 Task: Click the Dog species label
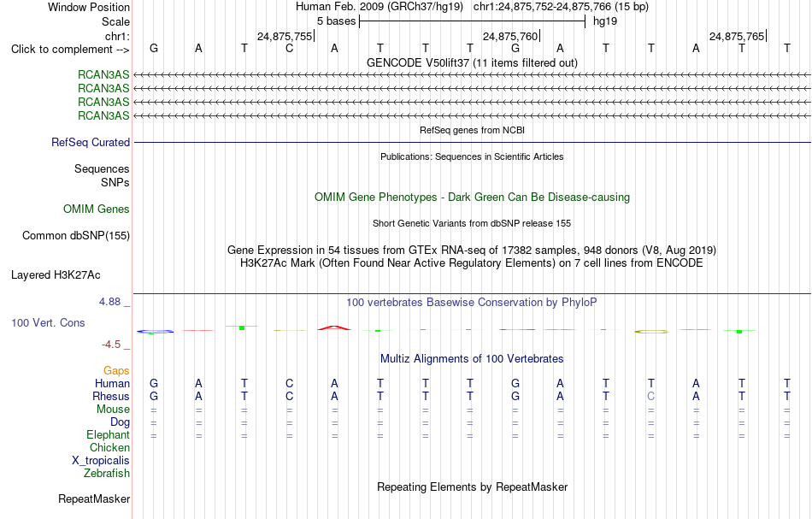120,422
